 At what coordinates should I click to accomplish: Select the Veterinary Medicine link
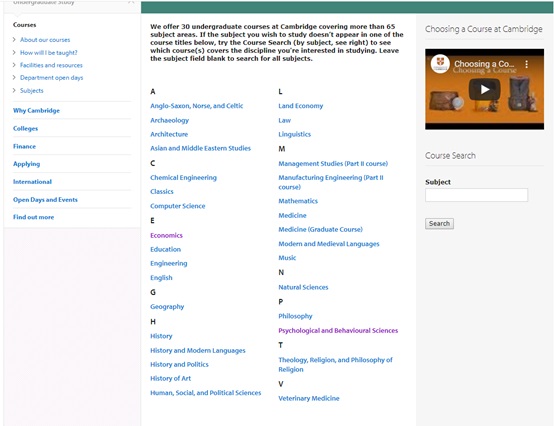click(309, 398)
